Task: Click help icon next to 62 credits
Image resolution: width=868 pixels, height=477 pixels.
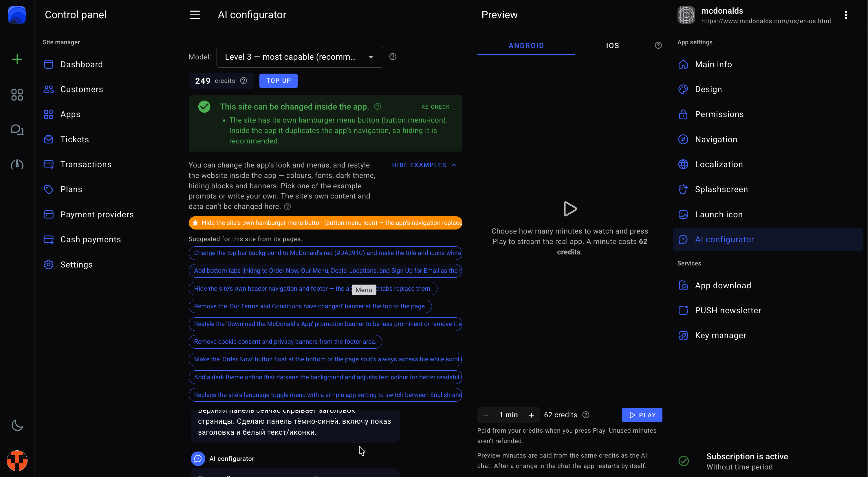Action: pyautogui.click(x=586, y=415)
